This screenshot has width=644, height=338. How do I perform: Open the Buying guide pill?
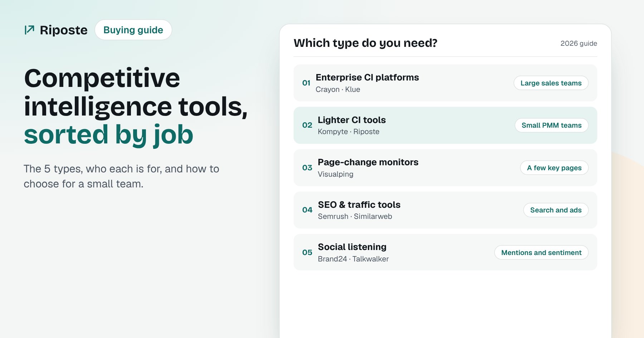pos(133,30)
